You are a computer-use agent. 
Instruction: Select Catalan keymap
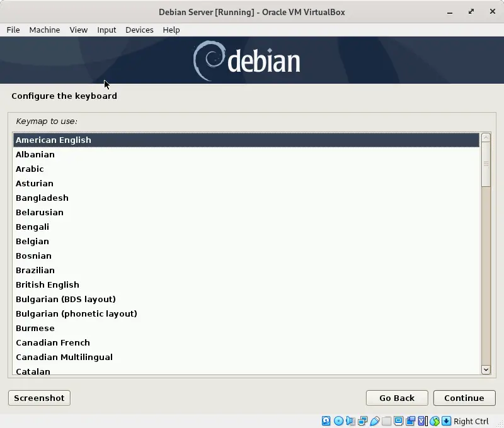tap(246, 369)
